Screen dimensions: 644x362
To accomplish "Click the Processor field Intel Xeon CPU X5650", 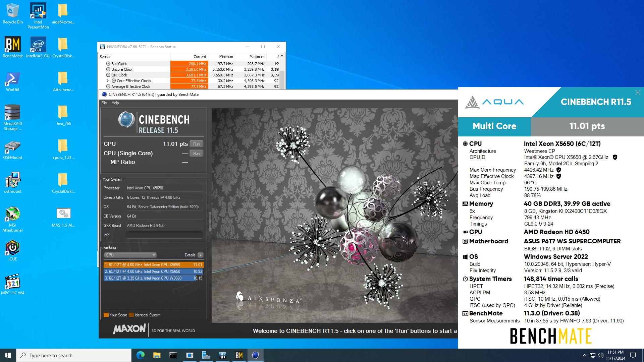I will [x=164, y=188].
